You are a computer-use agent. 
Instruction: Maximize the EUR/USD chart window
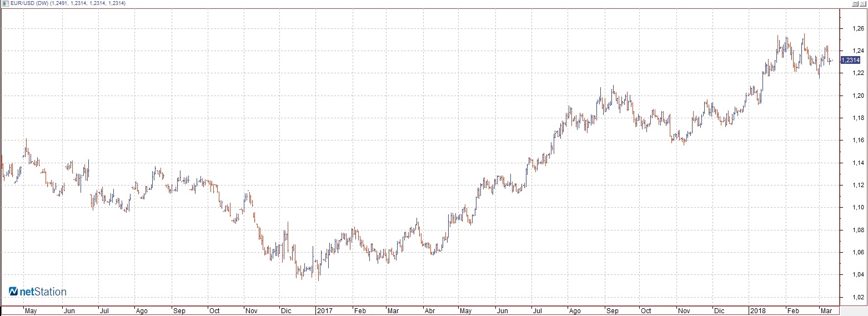pyautogui.click(x=855, y=4)
